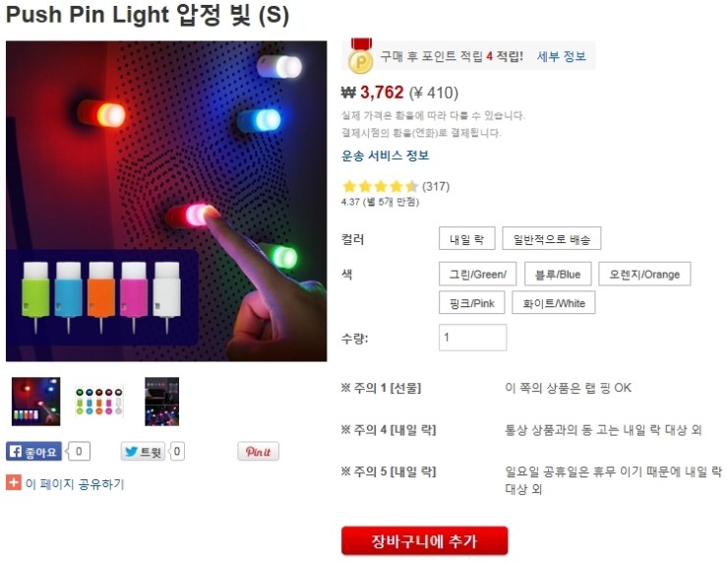Pick the 핑크/Pink color option

tap(471, 303)
